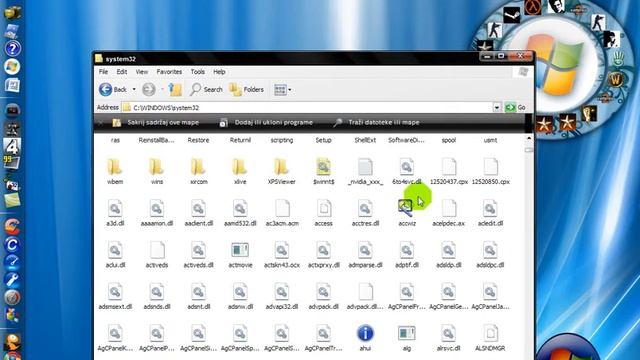Open the Edit menu
Viewport: 640px width, 360px height.
point(122,72)
